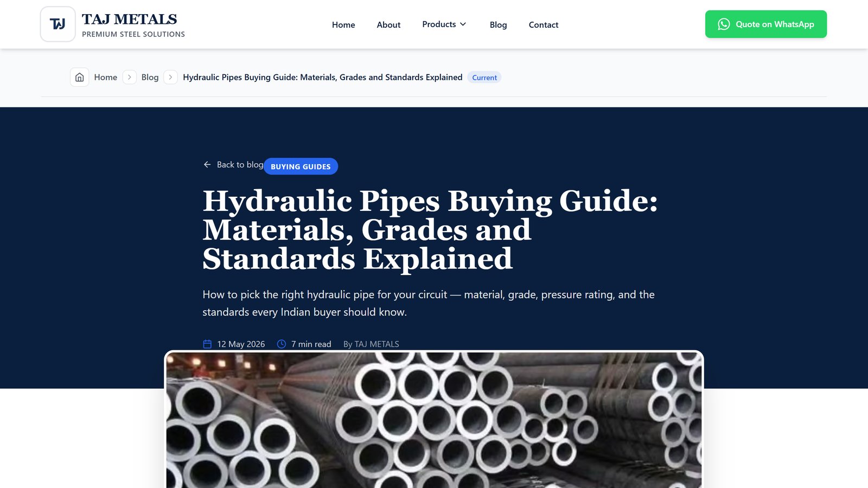Follow the Back to blog link
The height and width of the screenshot is (488, 868).
(233, 164)
